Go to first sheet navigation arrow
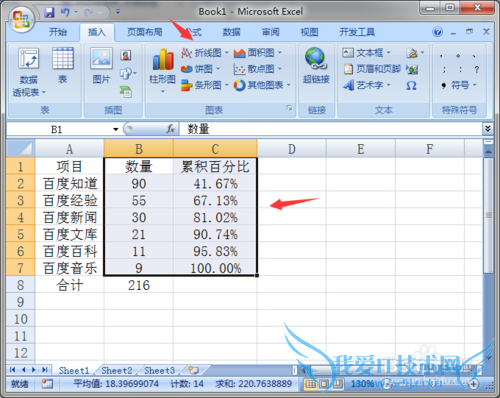This screenshot has height=398, width=500. click(x=13, y=370)
